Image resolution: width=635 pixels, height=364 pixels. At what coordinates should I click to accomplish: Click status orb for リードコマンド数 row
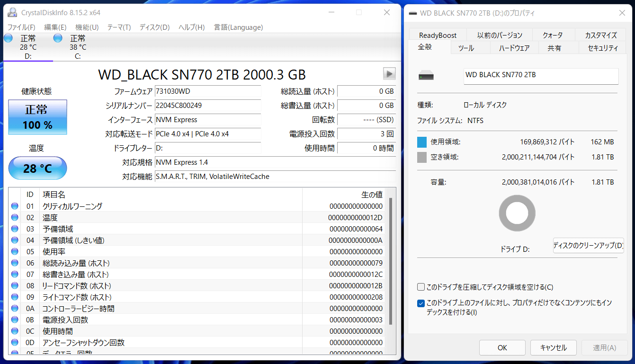pyautogui.click(x=15, y=285)
